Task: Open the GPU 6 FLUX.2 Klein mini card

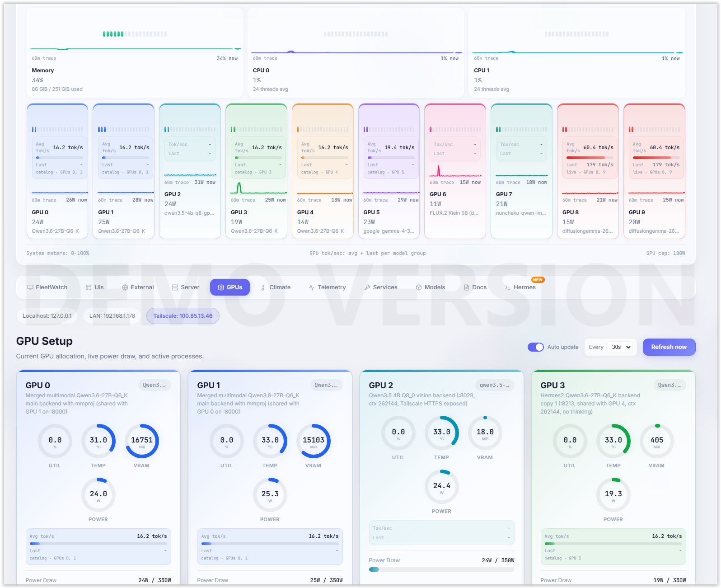Action: pyautogui.click(x=455, y=171)
